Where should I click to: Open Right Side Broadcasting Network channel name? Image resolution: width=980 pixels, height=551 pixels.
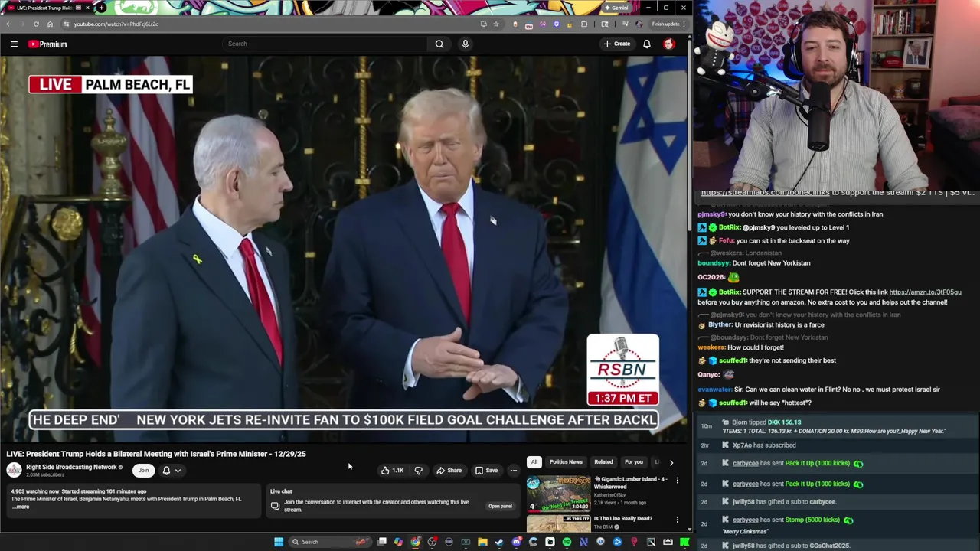(x=71, y=467)
